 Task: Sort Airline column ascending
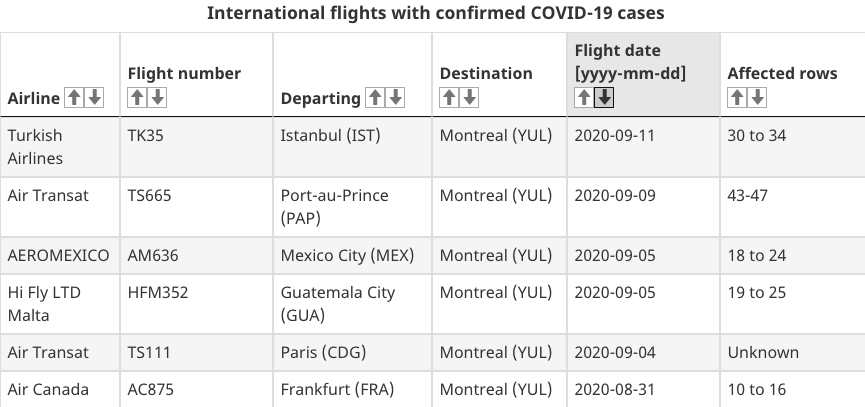coord(74,98)
